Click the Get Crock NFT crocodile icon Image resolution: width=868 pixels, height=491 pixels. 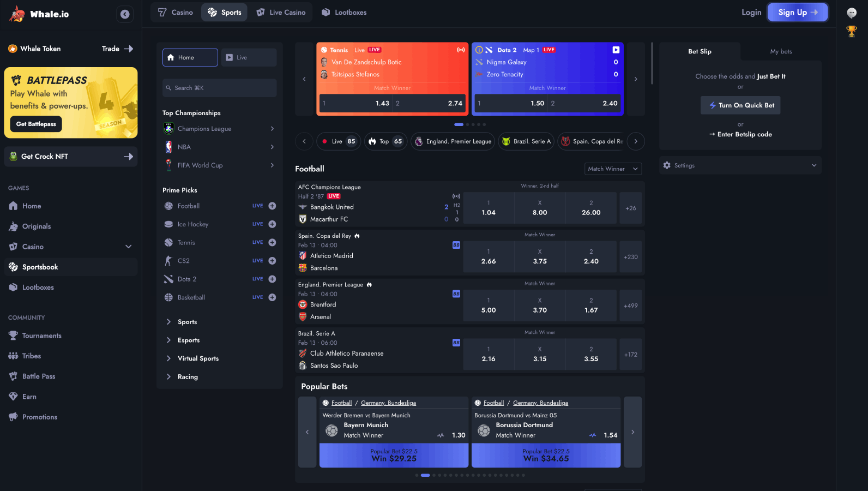(13, 157)
